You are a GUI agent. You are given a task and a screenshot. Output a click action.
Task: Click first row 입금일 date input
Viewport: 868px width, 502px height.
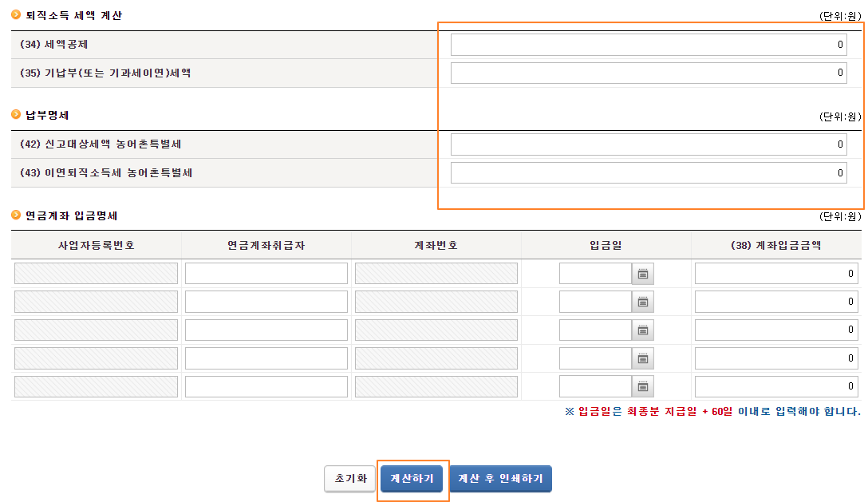[596, 274]
